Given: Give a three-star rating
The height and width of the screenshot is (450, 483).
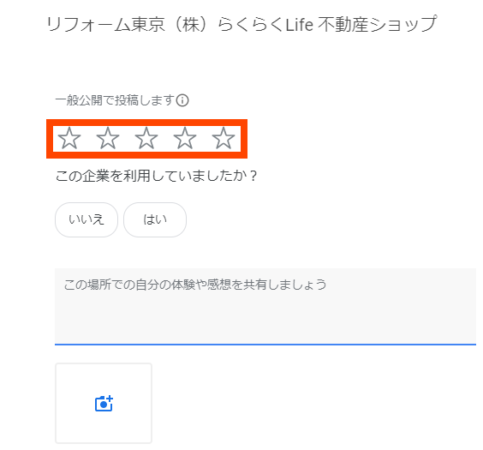Looking at the screenshot, I should coord(146,138).
